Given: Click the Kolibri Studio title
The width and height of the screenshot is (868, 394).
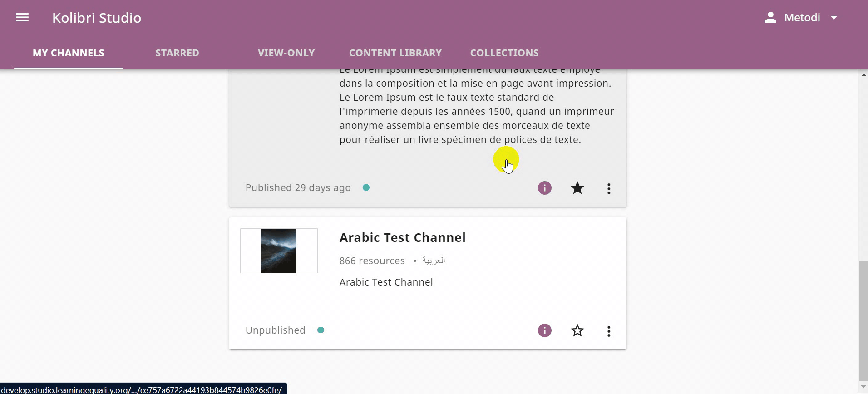Looking at the screenshot, I should 97,18.
